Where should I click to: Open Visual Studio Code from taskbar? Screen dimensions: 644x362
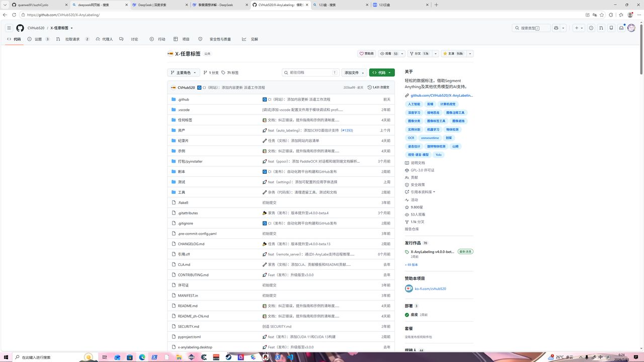point(290,357)
